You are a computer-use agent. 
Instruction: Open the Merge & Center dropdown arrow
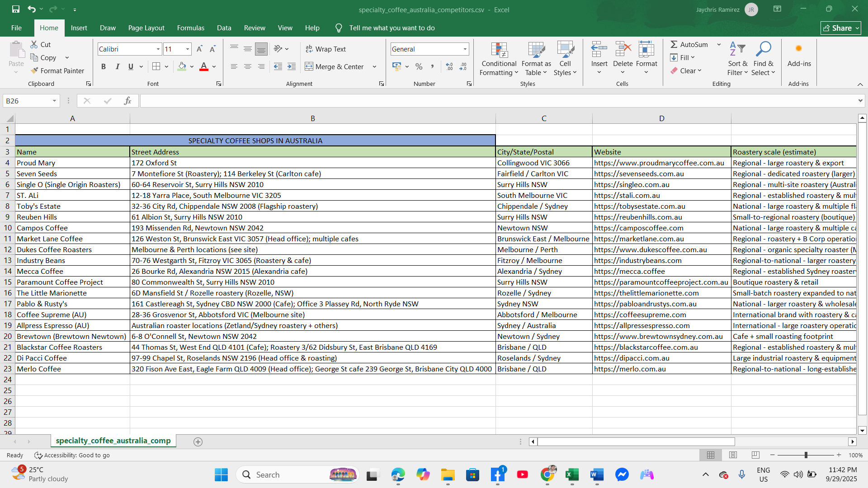pyautogui.click(x=374, y=66)
